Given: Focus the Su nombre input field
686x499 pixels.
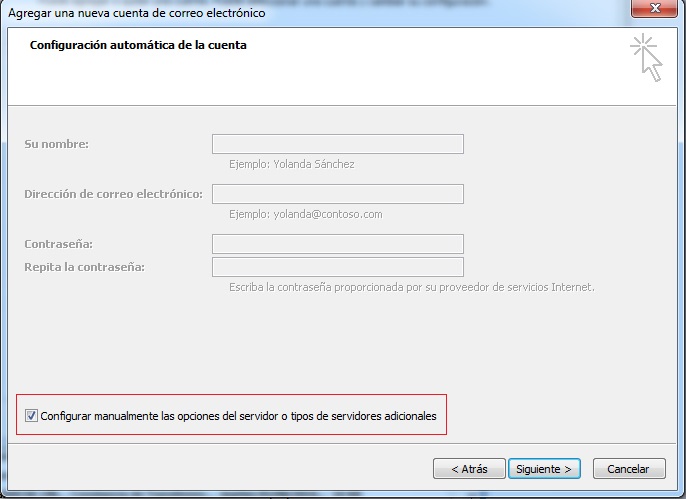Looking at the screenshot, I should point(338,144).
